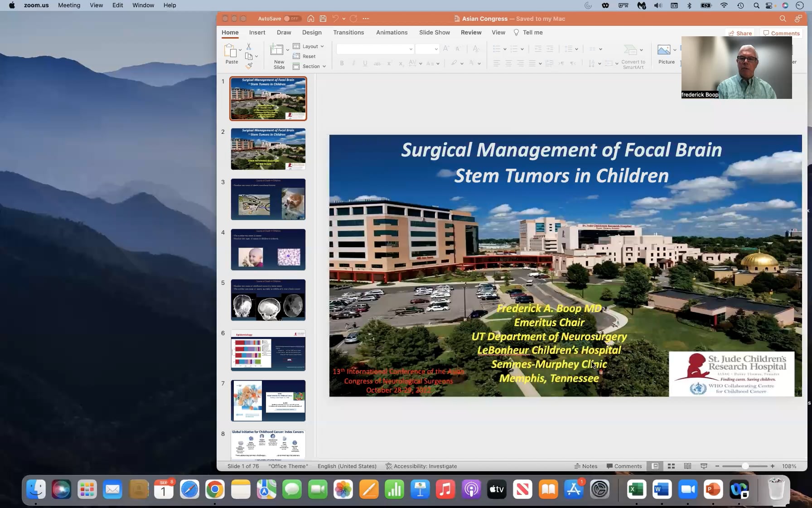The width and height of the screenshot is (812, 508).
Task: Expand the bullets list dropdown
Action: point(505,49)
